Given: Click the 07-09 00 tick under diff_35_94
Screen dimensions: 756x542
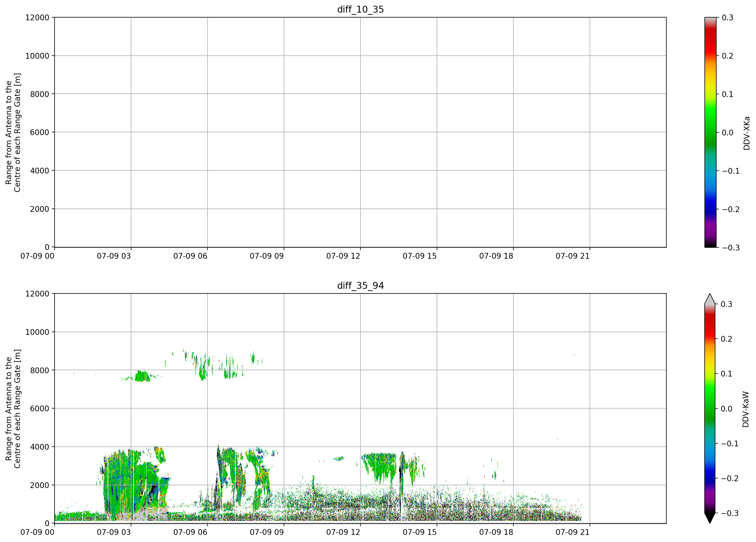Looking at the screenshot, I should coord(37,532).
